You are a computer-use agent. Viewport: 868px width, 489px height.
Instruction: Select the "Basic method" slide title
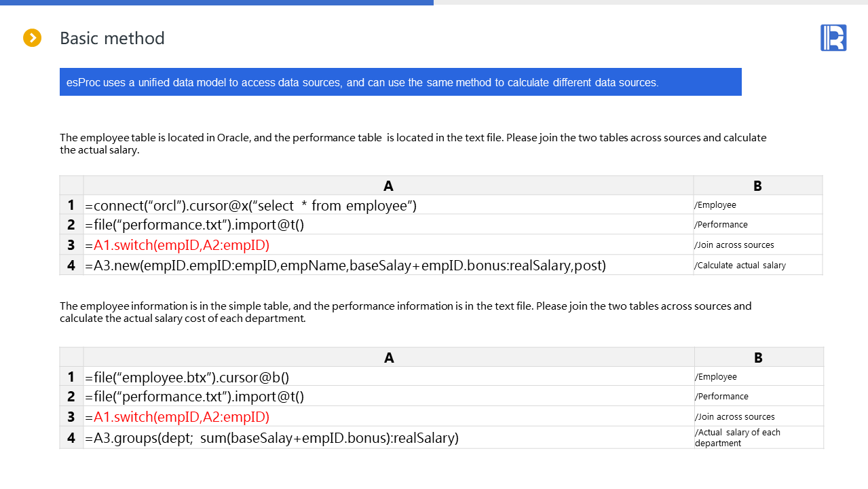point(112,39)
